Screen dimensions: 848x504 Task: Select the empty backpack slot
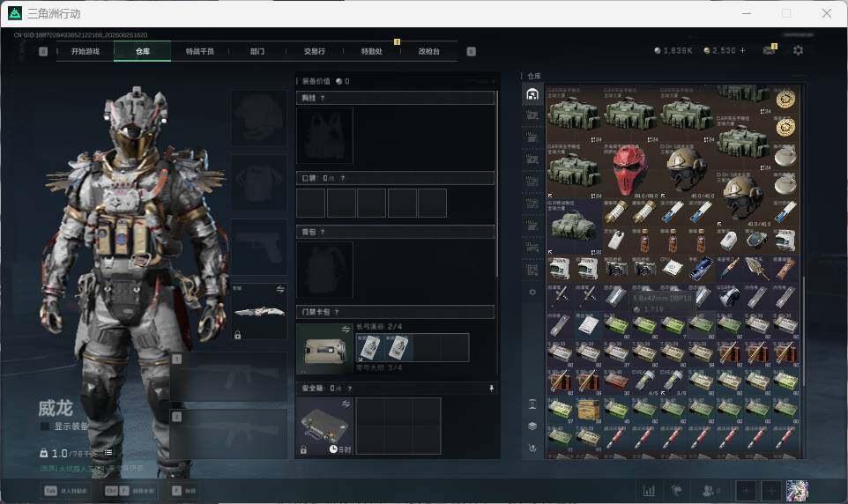pos(324,270)
